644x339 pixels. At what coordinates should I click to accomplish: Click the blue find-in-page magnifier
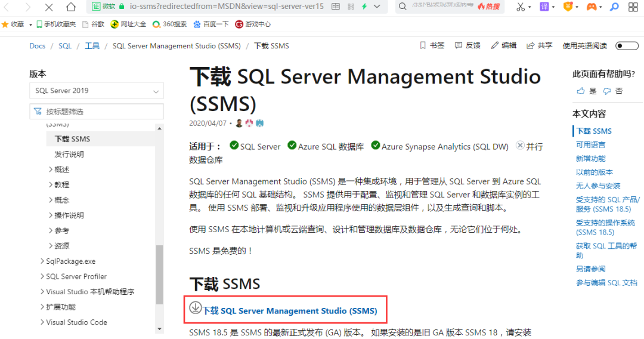pos(614,7)
